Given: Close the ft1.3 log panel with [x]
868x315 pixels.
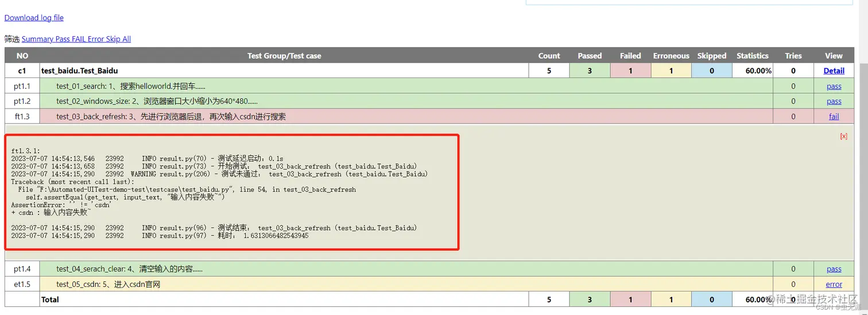Looking at the screenshot, I should [x=843, y=136].
